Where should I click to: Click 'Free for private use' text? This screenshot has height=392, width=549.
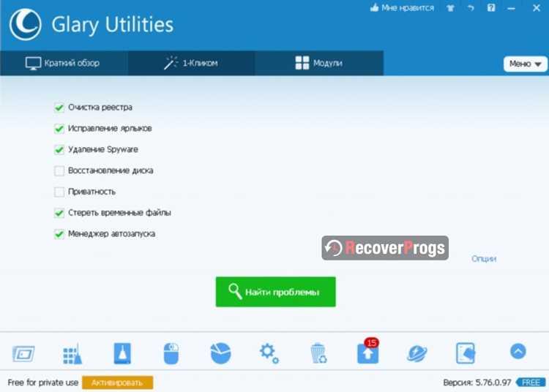coord(43,382)
